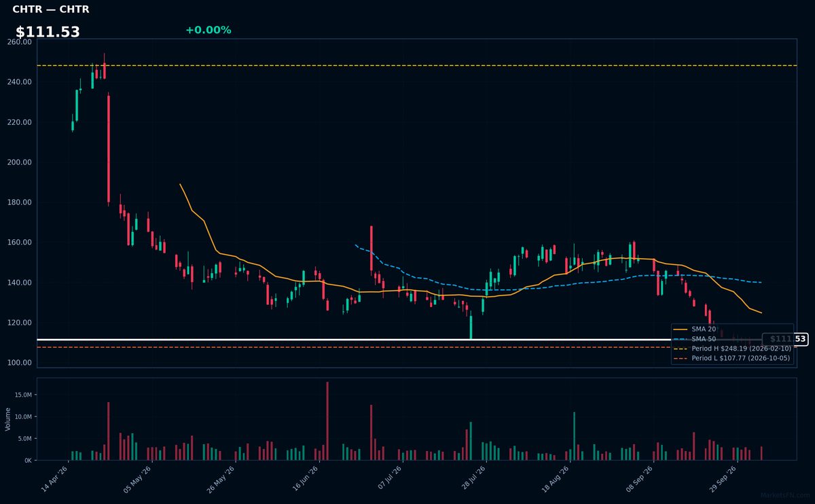Click the 08 Sep '26 date label

point(641,480)
